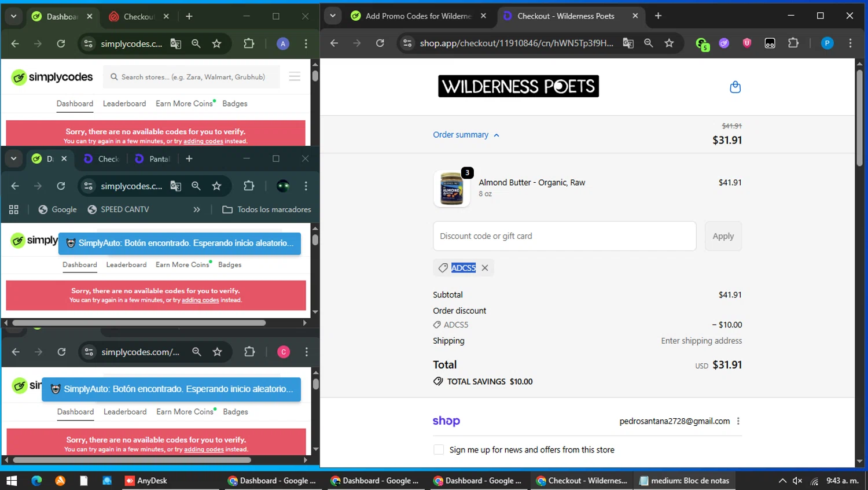Click the Shop logo in checkout
This screenshot has width=868, height=490.
pyautogui.click(x=446, y=421)
